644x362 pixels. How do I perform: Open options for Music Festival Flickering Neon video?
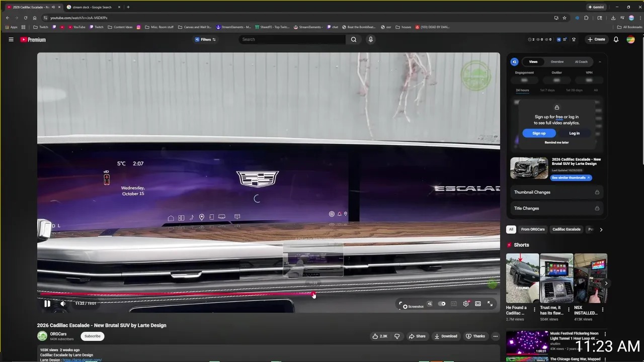pos(605,334)
